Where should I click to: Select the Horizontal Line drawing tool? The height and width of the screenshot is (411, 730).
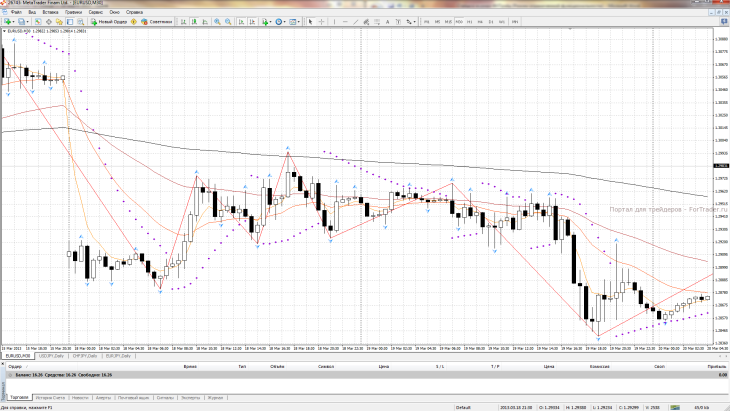click(345, 21)
